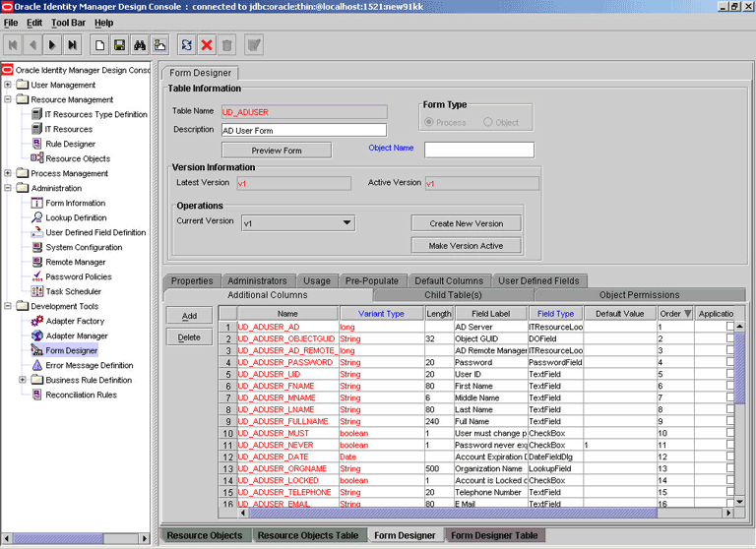Open the Remote Manager tree icon
This screenshot has height=549, width=756.
(36, 262)
